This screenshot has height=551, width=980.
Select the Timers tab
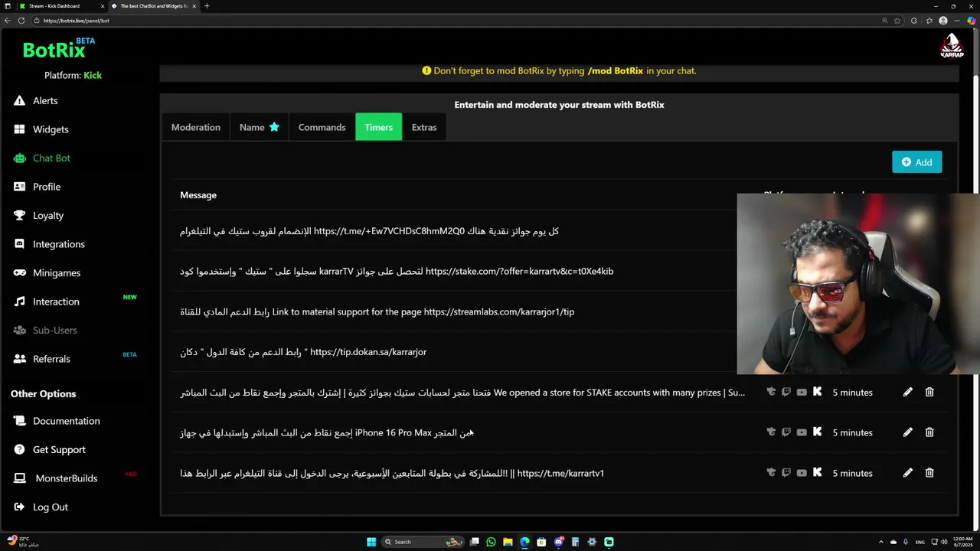coord(378,127)
